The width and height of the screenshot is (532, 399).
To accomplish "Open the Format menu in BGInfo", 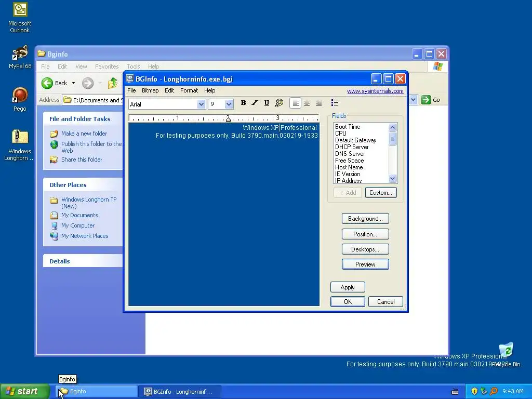I will pos(189,90).
